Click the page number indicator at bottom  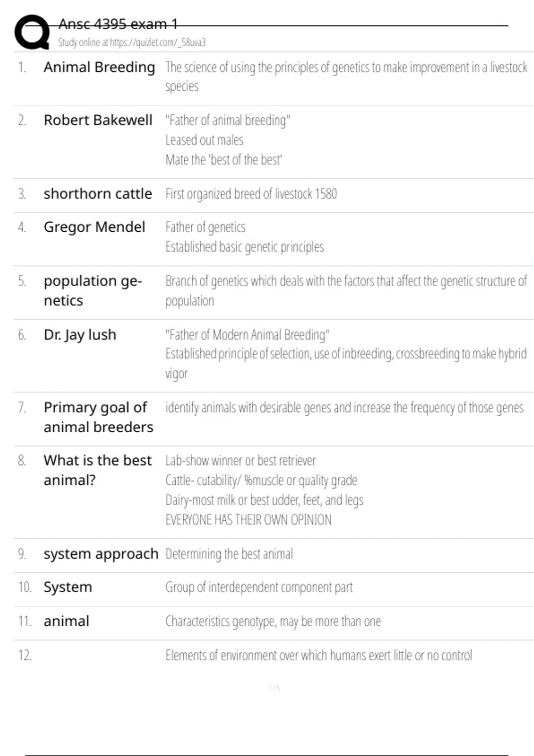pyautogui.click(x=275, y=688)
